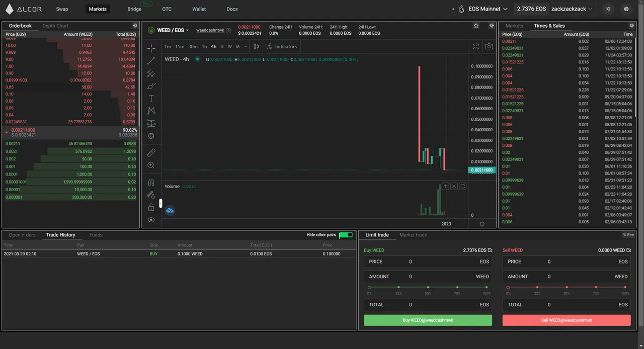Toggle lock all drawing tools
Viewport: 644px width, 349px height.
(x=151, y=207)
